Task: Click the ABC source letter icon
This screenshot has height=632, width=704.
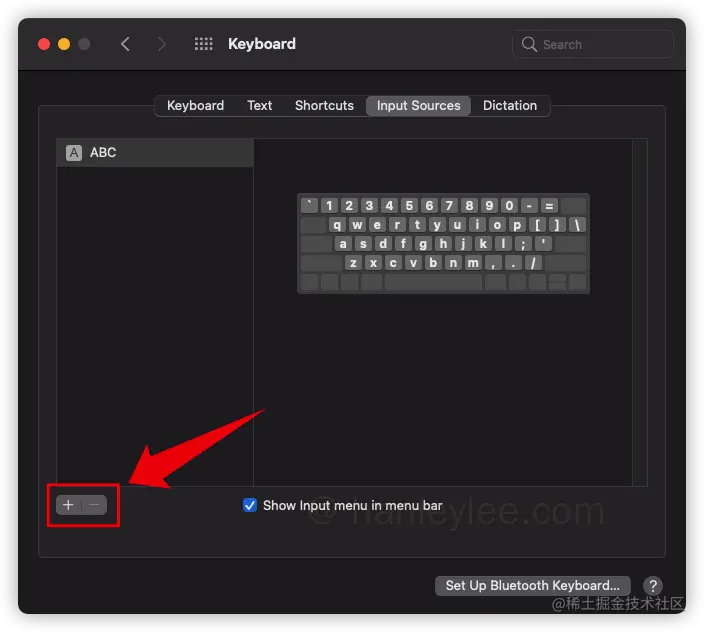Action: (74, 153)
